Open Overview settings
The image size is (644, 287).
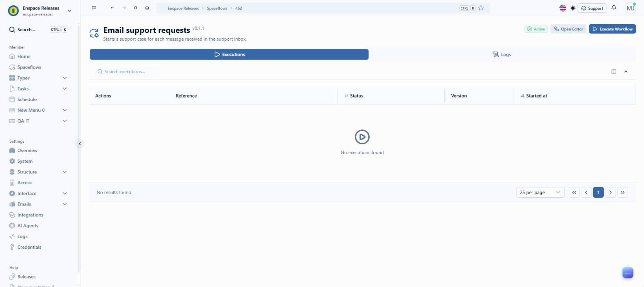pos(27,150)
